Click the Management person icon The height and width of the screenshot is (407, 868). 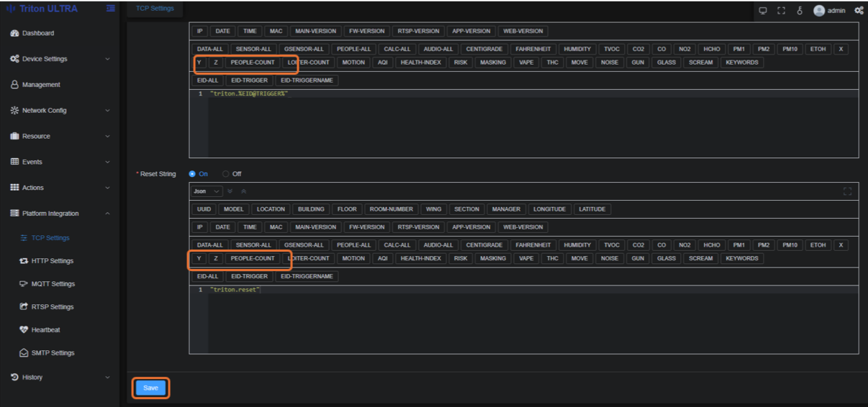pos(14,84)
